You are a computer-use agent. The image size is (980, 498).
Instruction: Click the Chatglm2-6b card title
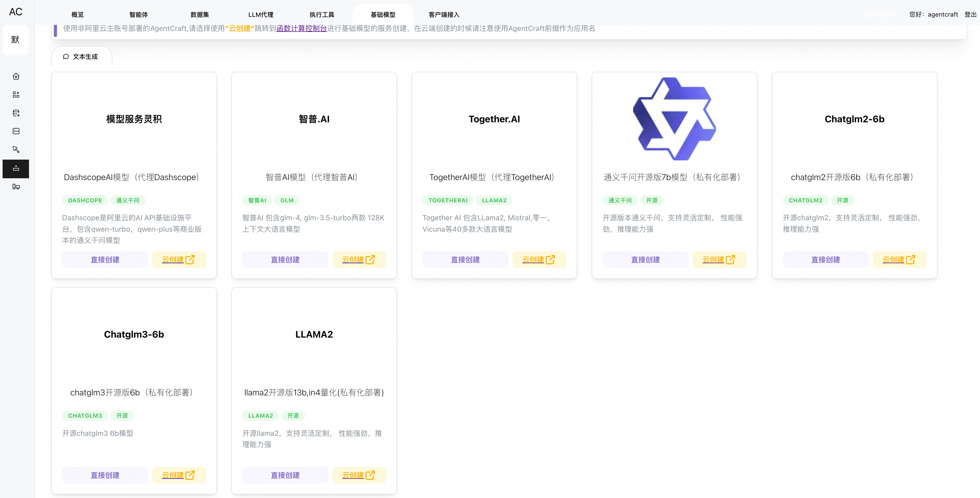[854, 119]
